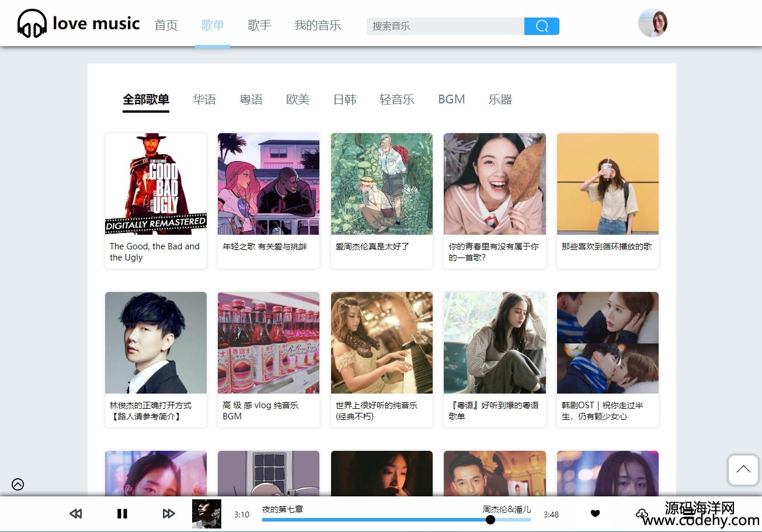This screenshot has height=532, width=762.
Task: Open 林俊杰的正确打开方式 playlist cover
Action: 156,343
